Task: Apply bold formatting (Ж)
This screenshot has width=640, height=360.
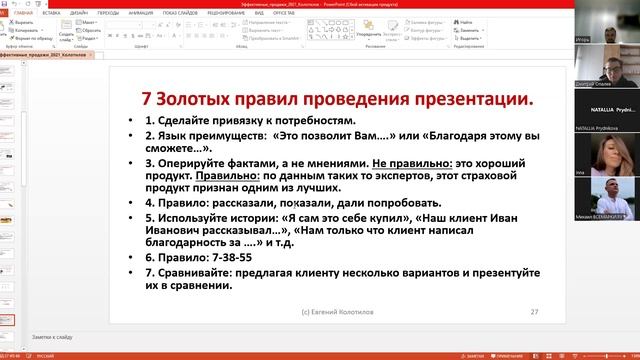Action: [x=110, y=36]
